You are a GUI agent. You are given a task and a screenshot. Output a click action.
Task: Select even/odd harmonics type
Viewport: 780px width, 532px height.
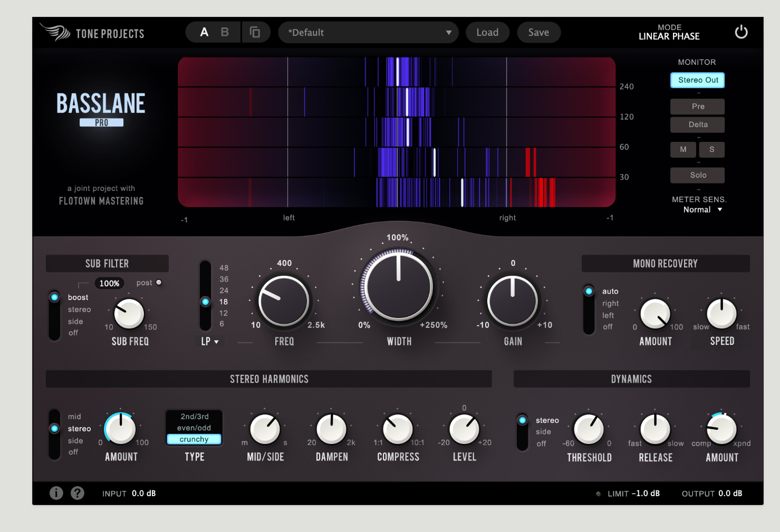pos(194,428)
